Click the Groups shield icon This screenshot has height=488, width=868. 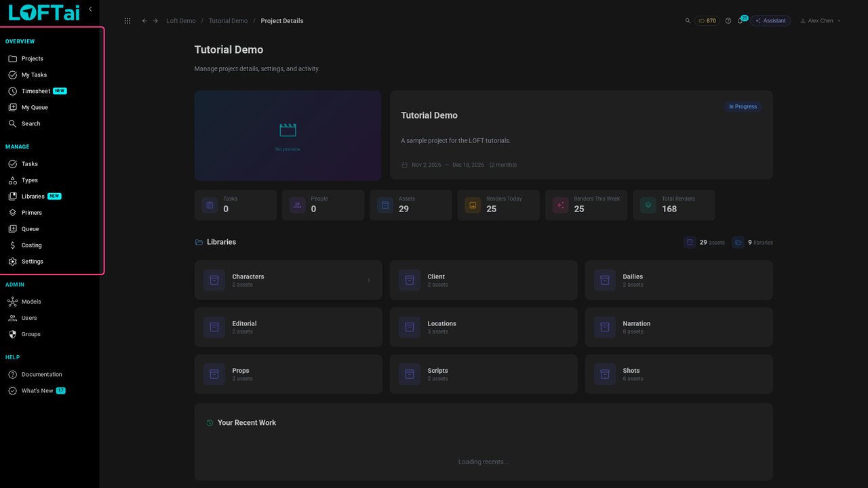tap(12, 334)
